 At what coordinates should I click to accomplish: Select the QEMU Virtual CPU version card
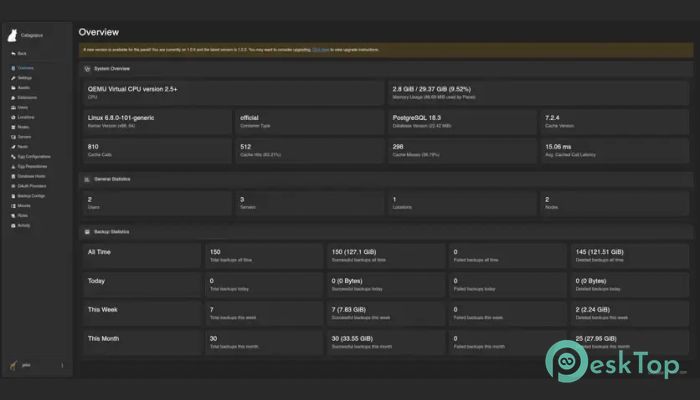[233, 93]
